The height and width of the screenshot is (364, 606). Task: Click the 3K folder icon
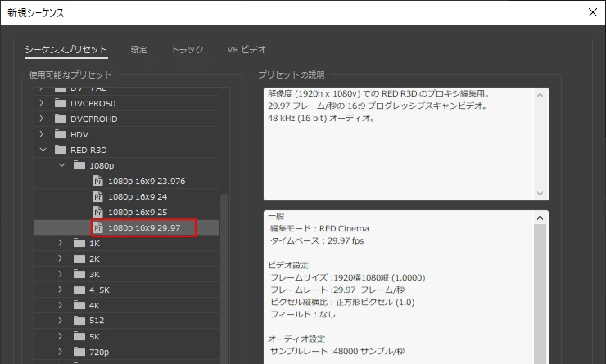pos(79,274)
